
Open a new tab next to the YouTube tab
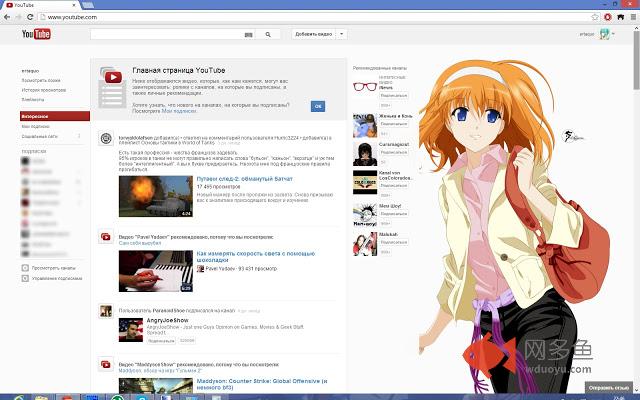88,5
